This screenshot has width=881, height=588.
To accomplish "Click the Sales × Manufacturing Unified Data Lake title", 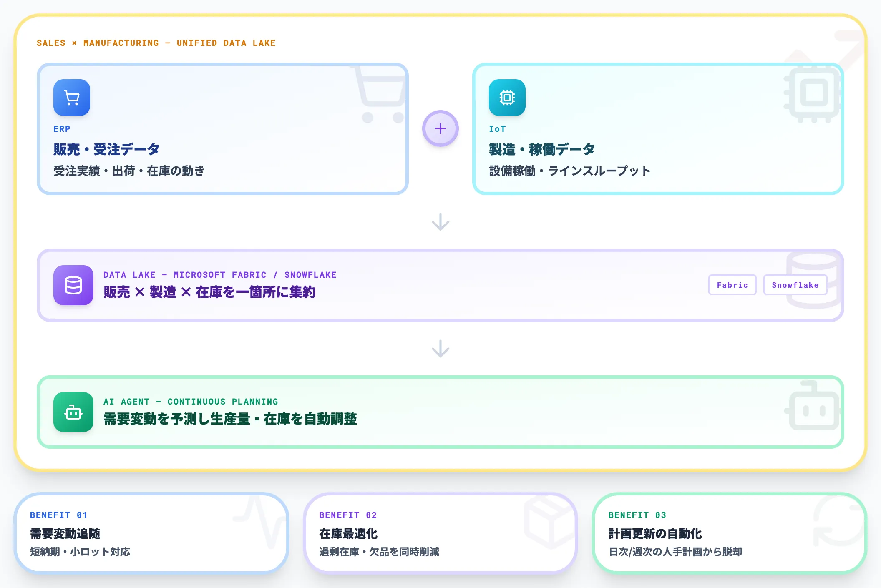I will click(x=156, y=43).
